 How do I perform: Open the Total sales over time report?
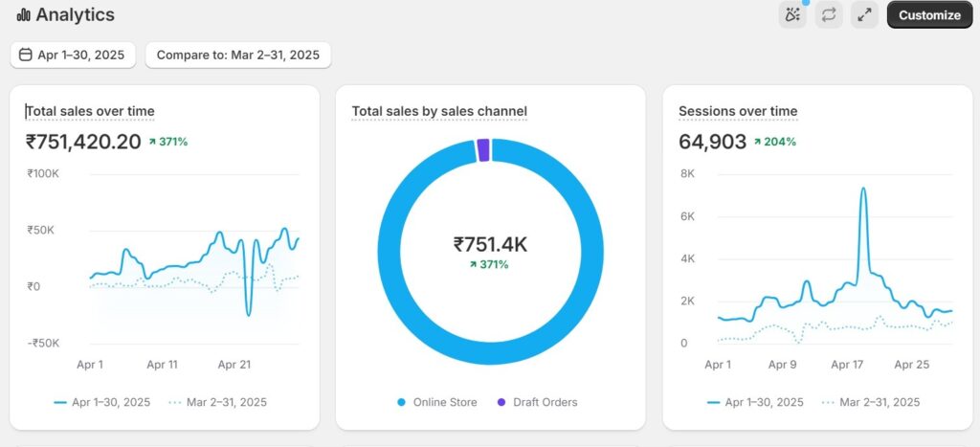pyautogui.click(x=90, y=111)
